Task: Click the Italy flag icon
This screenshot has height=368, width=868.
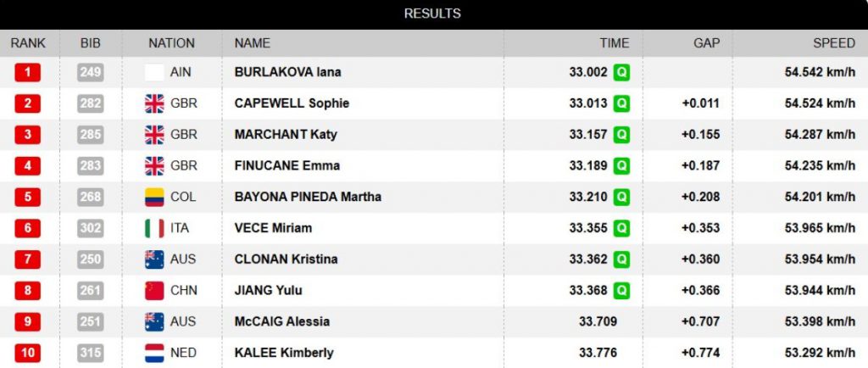Action: click(x=154, y=228)
